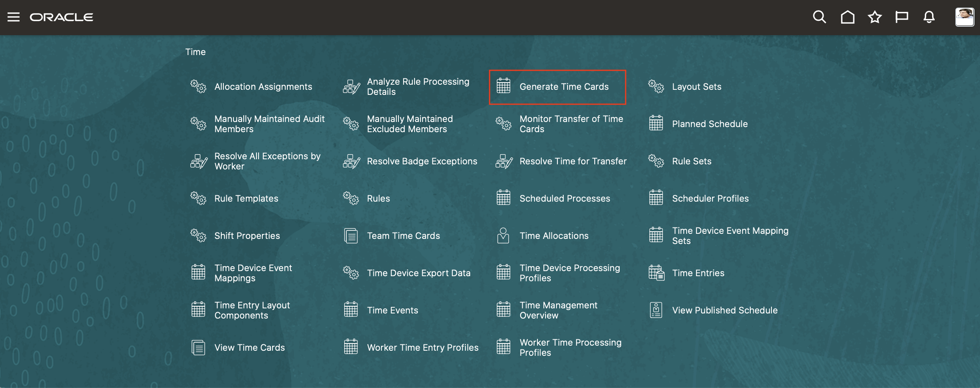Open the Worklist flag panel
The image size is (980, 388).
tap(901, 17)
